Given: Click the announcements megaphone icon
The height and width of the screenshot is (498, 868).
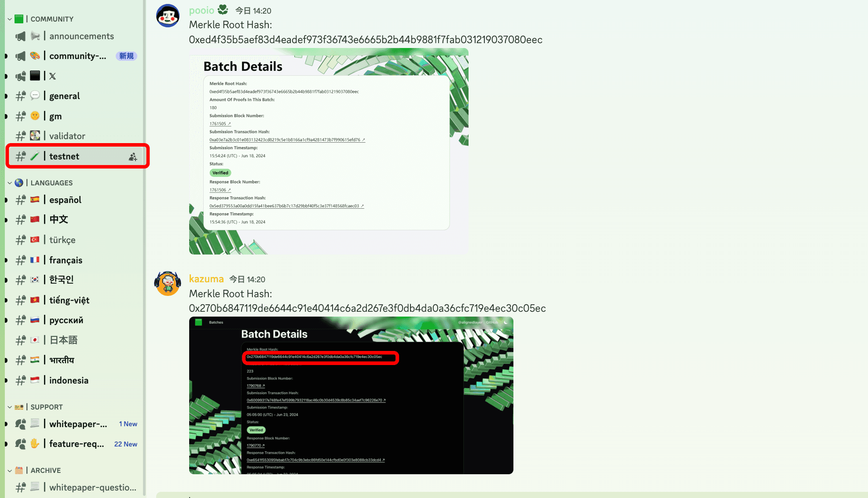Looking at the screenshot, I should pos(21,37).
